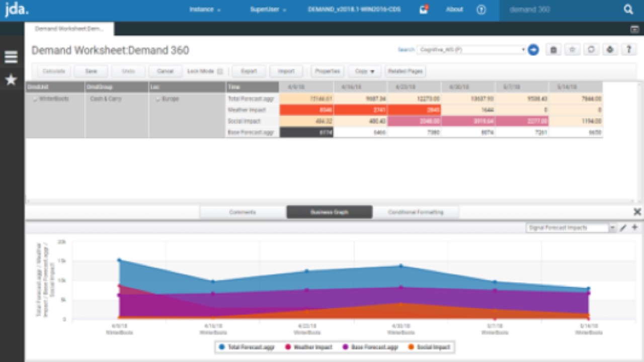Close the bottom graph panel
The image size is (644, 362).
pyautogui.click(x=637, y=212)
